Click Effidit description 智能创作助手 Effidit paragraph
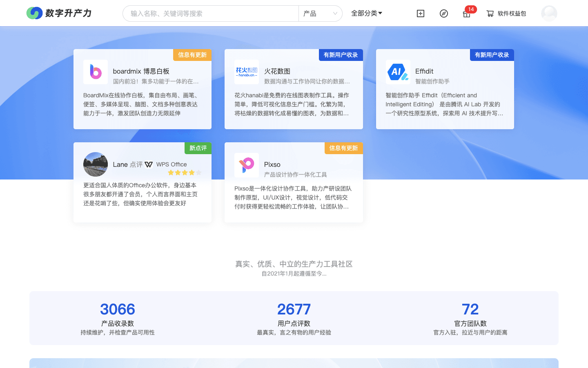The height and width of the screenshot is (368, 588). [444, 104]
